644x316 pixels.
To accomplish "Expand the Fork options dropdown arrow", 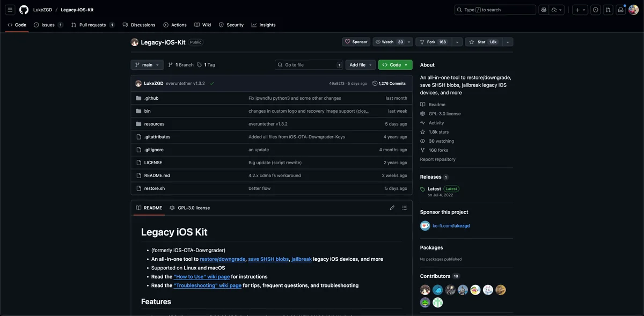I will (x=457, y=42).
